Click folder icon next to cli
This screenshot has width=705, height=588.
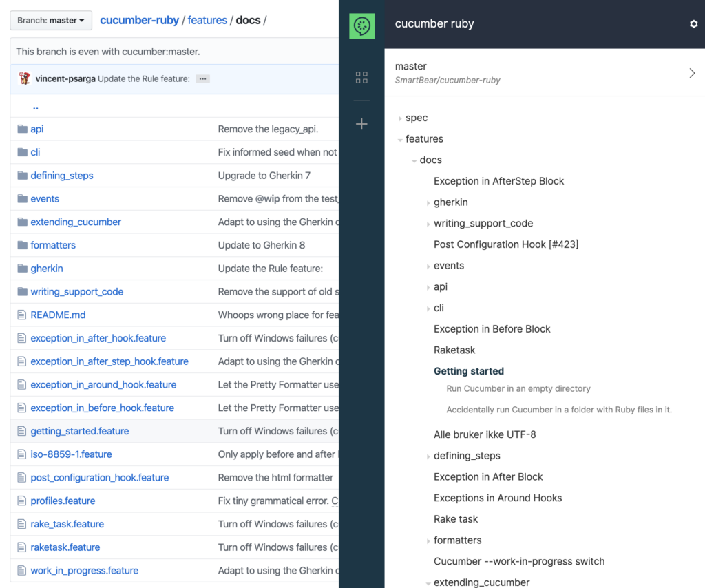click(23, 152)
